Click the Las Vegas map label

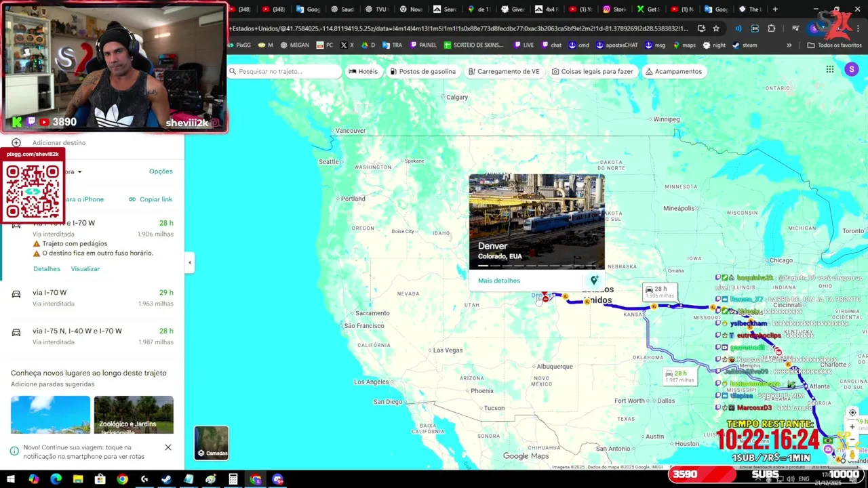448,350
